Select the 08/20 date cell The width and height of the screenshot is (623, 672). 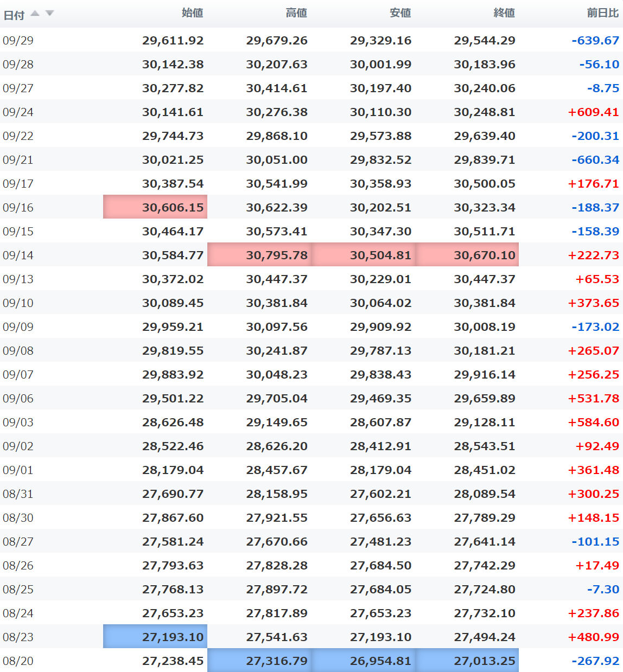tap(18, 661)
